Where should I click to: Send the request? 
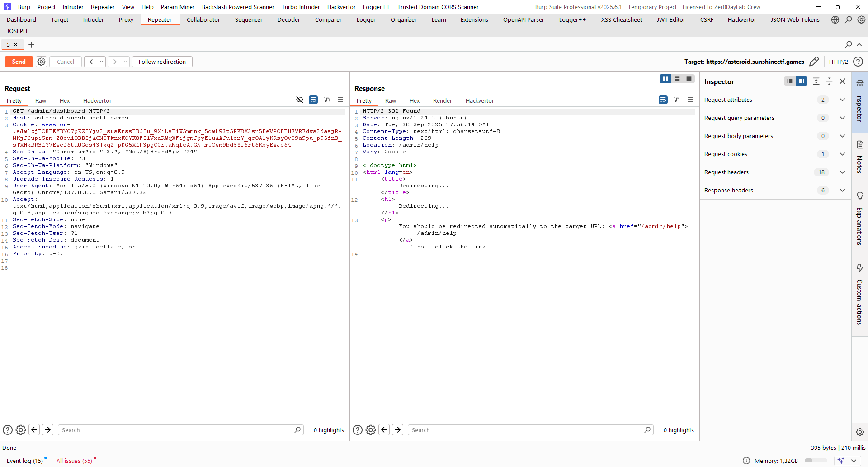19,62
